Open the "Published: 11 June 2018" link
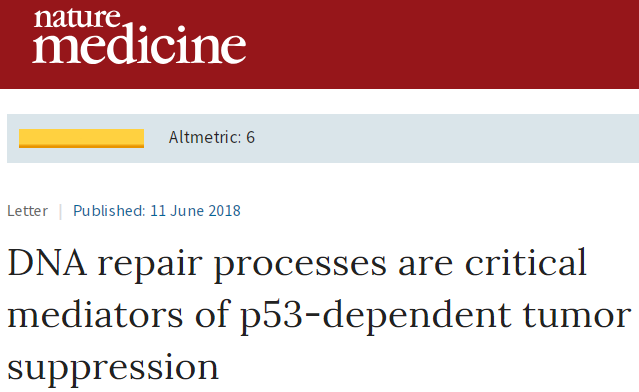The image size is (639, 392). tap(156, 211)
